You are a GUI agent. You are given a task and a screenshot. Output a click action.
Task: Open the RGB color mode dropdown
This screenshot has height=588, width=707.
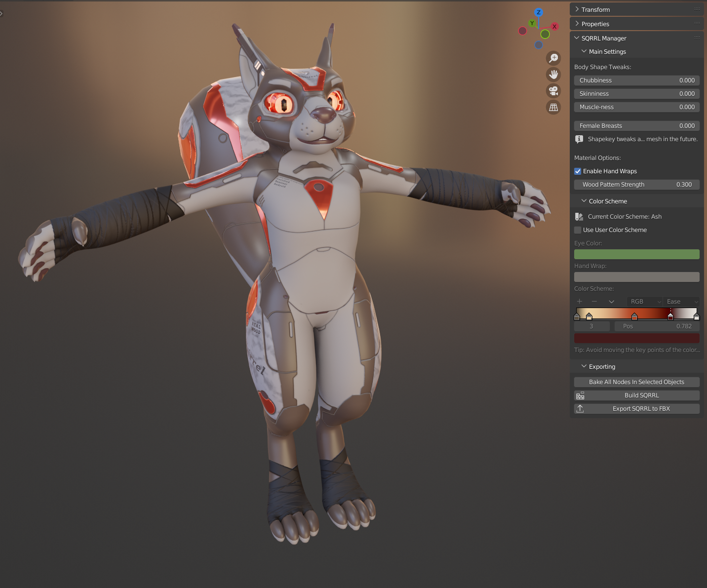click(644, 302)
